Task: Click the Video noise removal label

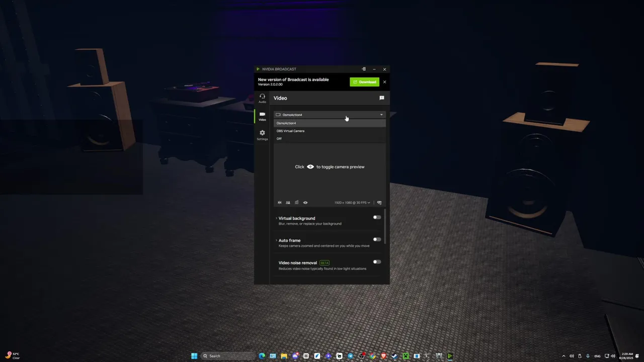Action: pos(298,262)
